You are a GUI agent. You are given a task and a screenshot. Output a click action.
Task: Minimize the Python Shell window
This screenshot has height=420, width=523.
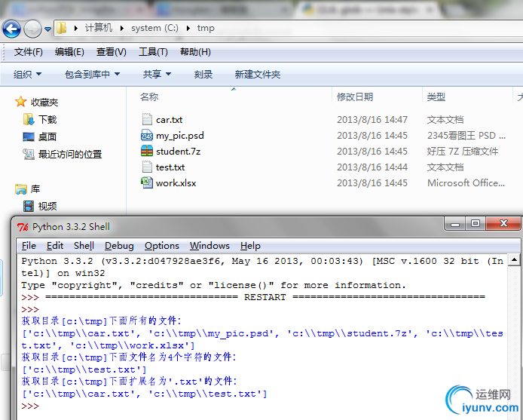click(455, 224)
